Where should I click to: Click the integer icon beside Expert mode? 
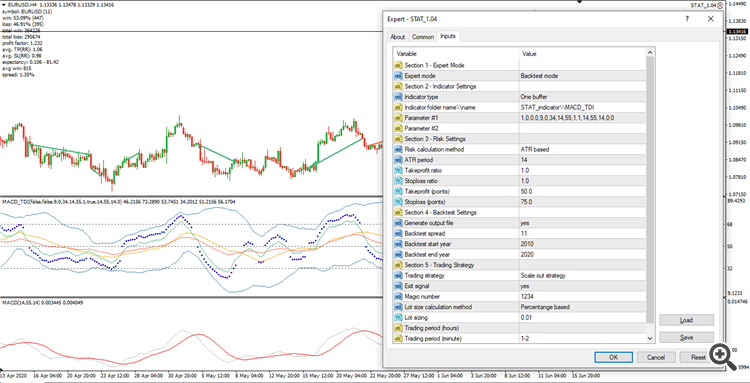[x=398, y=76]
